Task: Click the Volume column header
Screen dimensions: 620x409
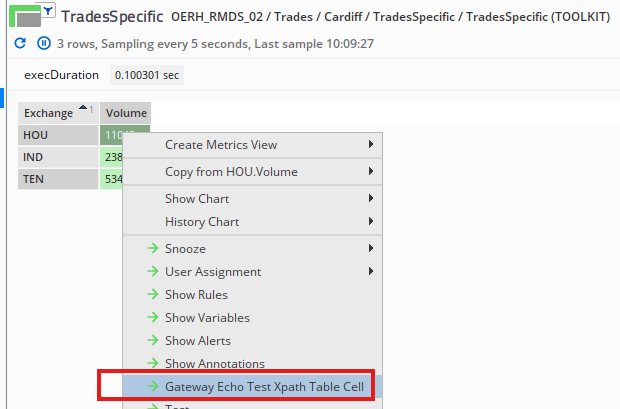Action: (126, 113)
